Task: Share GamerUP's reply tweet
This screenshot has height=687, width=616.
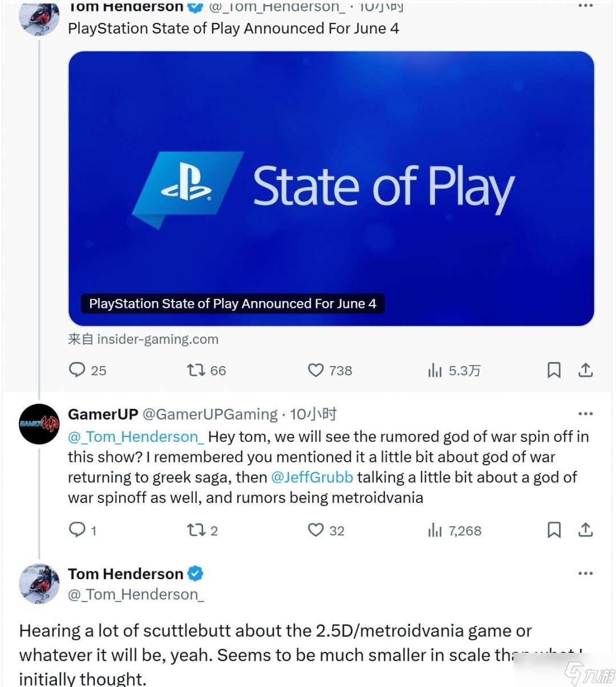Action: click(x=585, y=530)
